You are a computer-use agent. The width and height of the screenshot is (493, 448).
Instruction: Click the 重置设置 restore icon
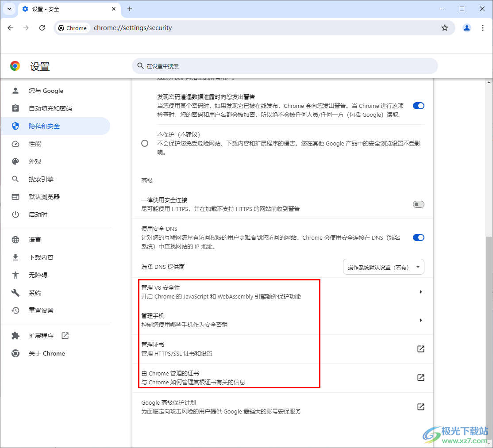(15, 310)
